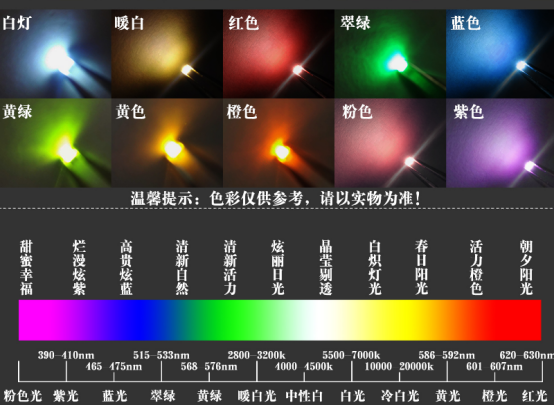Click the 601-607nm wavelength value
Screen dimensions: 554x405
tap(494, 366)
